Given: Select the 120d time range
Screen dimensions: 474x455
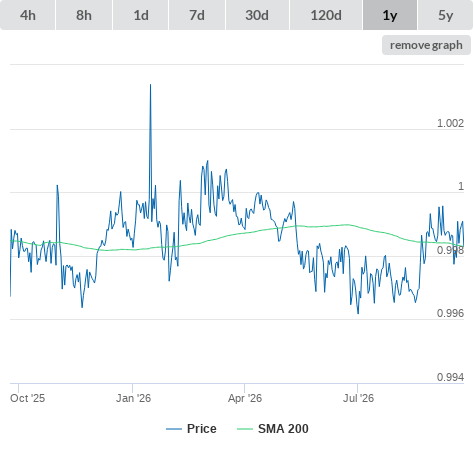Looking at the screenshot, I should tap(326, 15).
